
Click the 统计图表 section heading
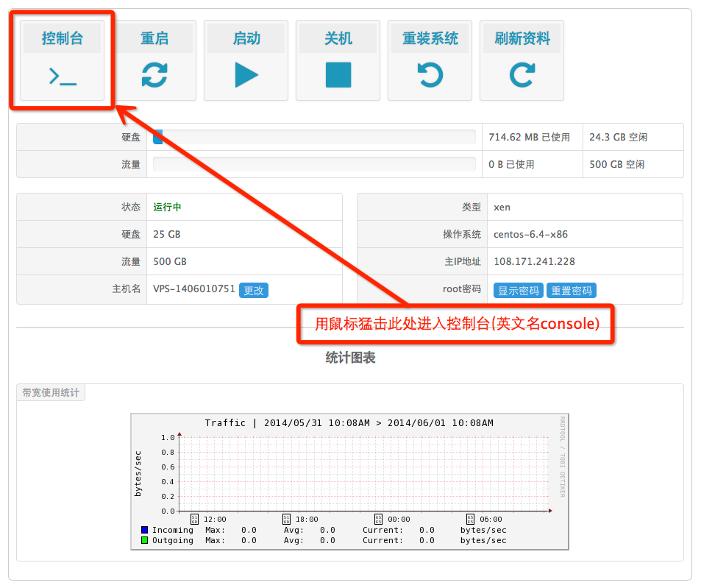point(350,358)
